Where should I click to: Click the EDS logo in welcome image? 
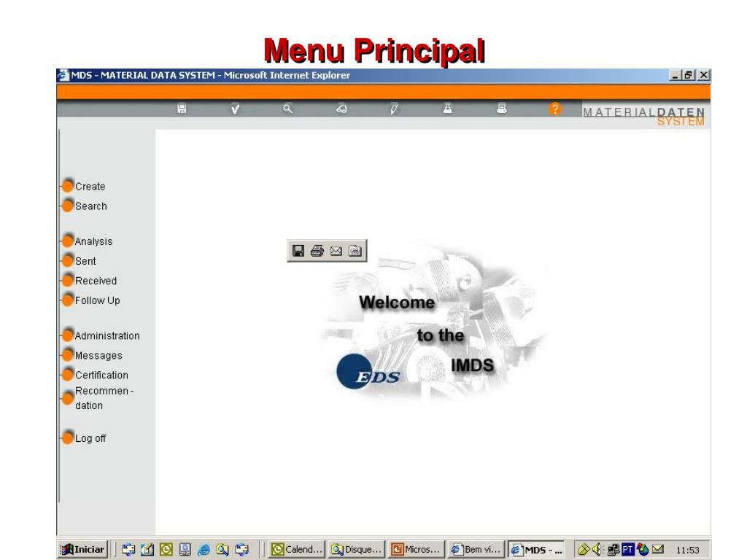pos(368,372)
